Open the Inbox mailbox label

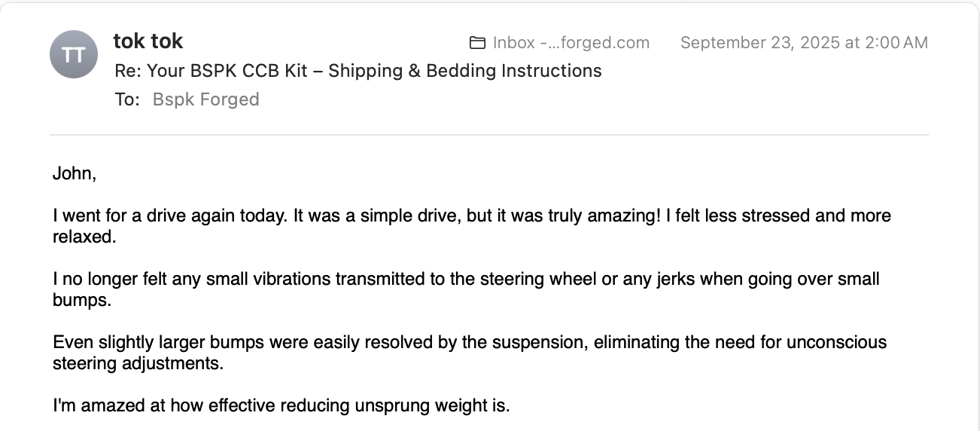click(571, 43)
